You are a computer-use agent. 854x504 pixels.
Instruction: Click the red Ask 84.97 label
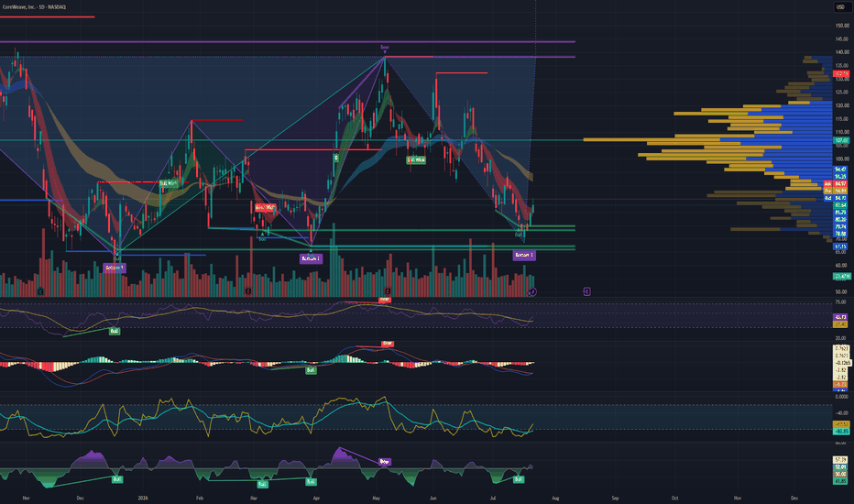point(836,183)
